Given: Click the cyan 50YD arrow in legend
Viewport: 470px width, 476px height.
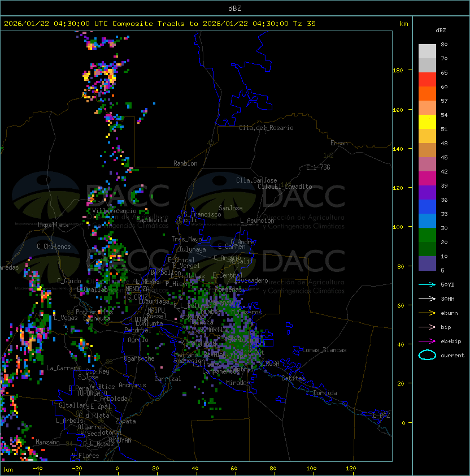Looking at the screenshot, I should pos(427,285).
